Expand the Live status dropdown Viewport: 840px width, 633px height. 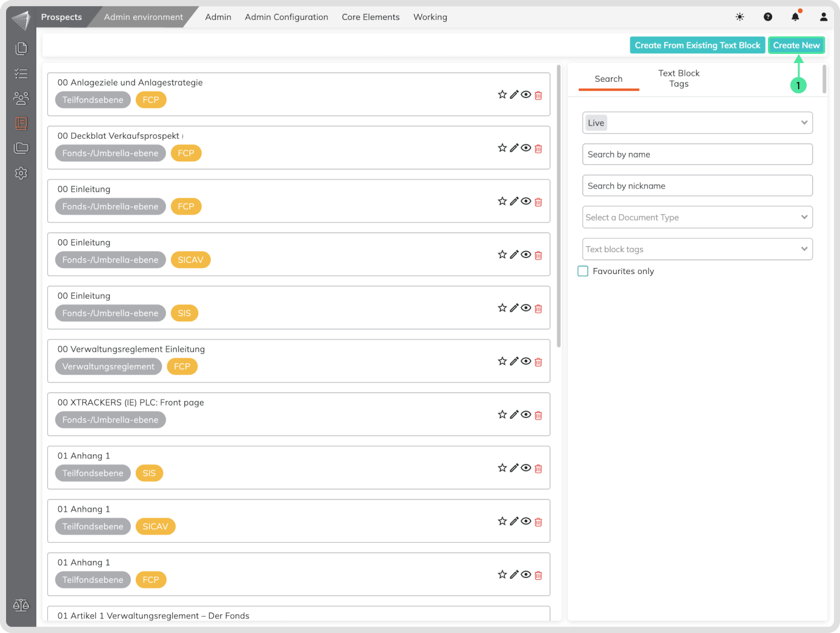coord(697,122)
